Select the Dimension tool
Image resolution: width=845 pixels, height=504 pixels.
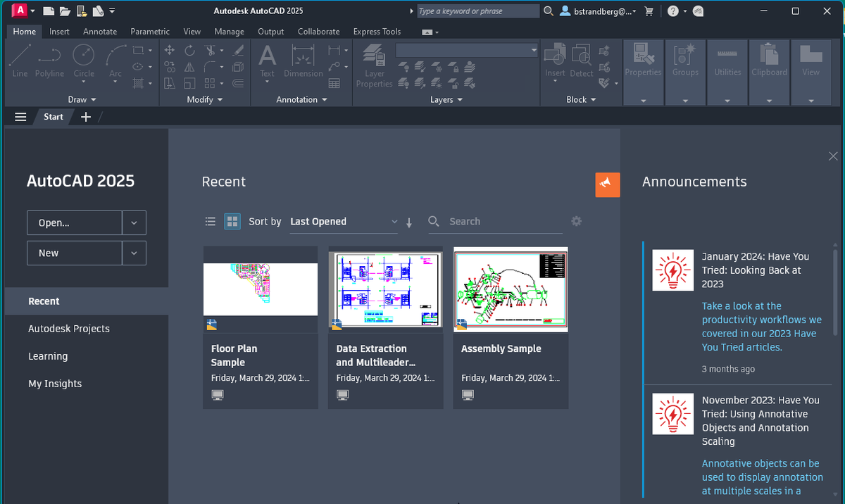[x=303, y=61]
